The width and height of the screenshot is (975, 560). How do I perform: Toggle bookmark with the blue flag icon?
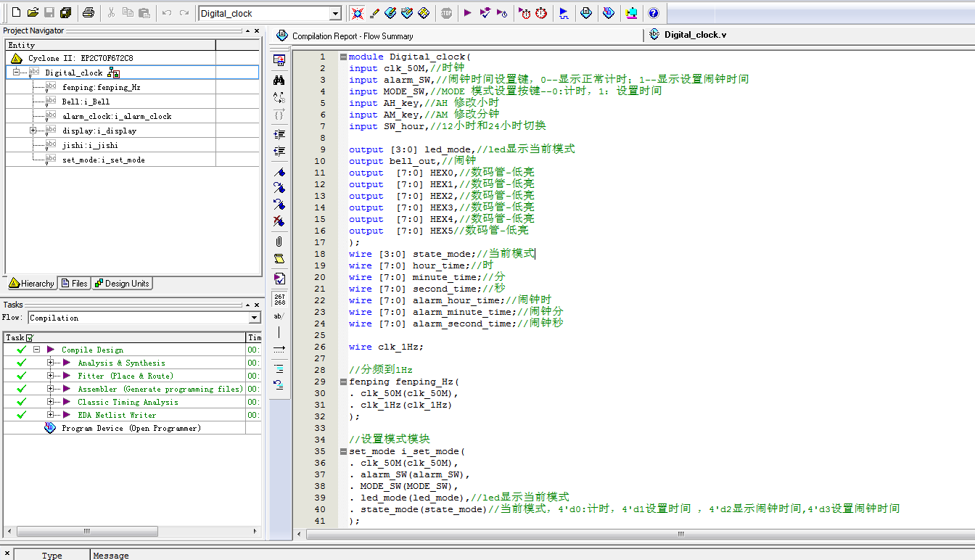coord(279,173)
